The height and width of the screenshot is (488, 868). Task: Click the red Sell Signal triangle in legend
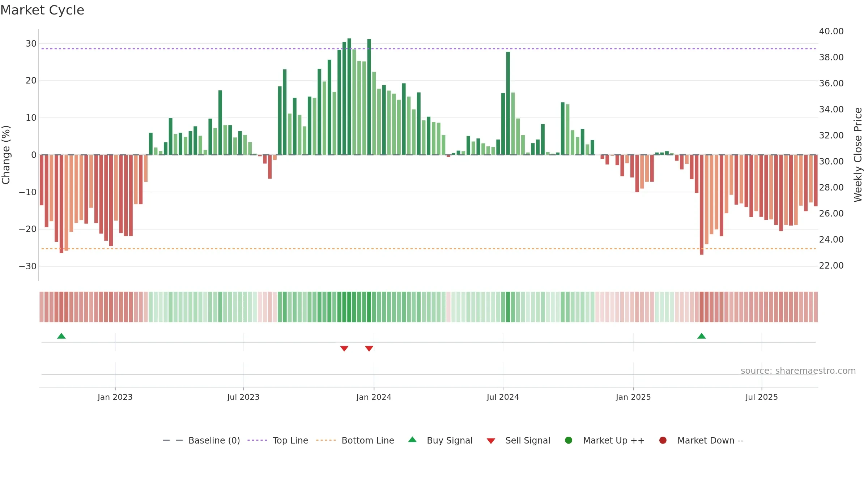[x=491, y=441]
